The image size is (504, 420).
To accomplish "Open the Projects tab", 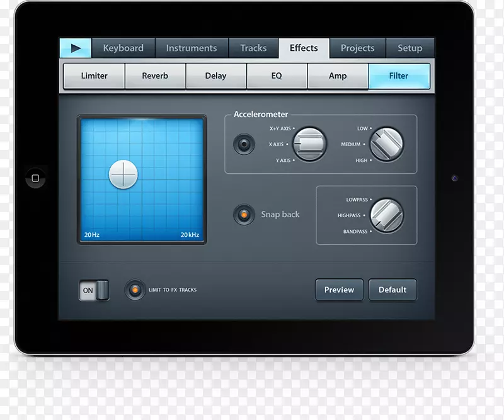I will (357, 48).
